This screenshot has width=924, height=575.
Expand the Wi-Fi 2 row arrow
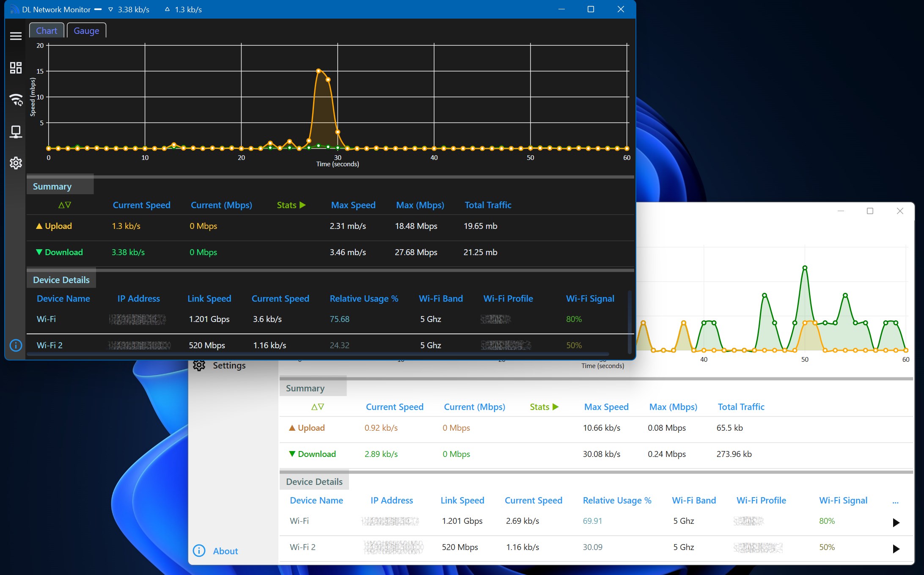[896, 549]
